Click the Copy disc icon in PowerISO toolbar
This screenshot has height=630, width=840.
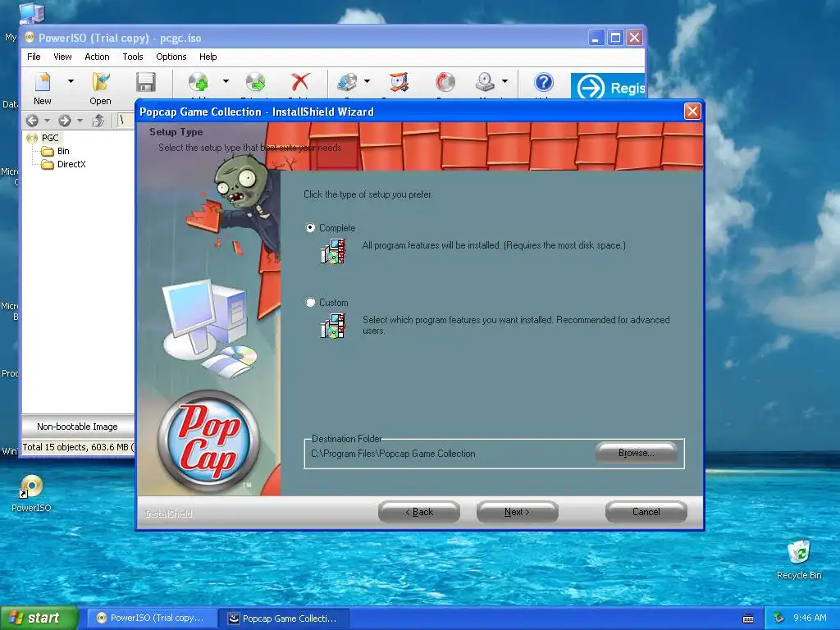(347, 82)
